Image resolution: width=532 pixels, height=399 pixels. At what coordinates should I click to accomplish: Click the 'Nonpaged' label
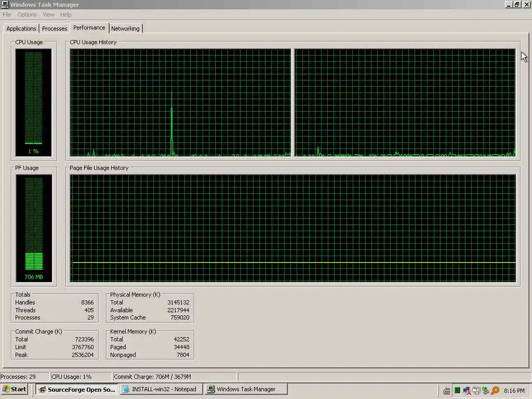click(x=123, y=355)
